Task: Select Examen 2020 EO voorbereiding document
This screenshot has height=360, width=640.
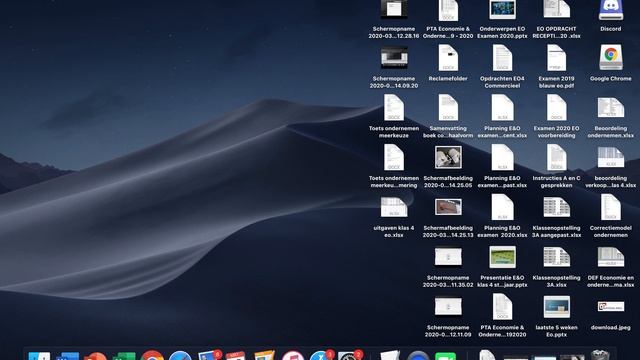Action: (x=556, y=108)
